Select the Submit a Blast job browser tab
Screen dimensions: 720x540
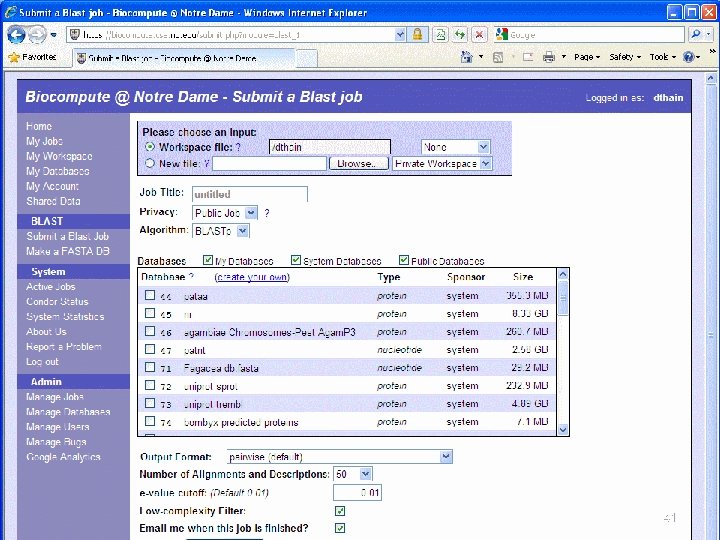click(x=184, y=58)
